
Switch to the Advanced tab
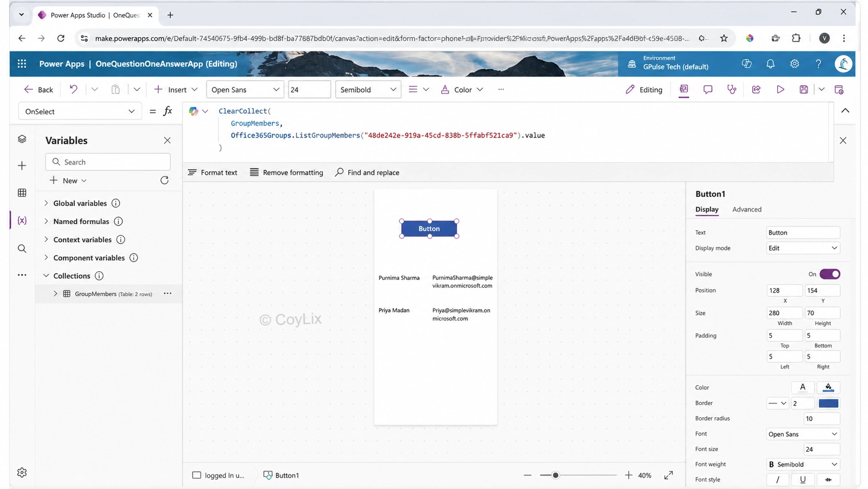pyautogui.click(x=747, y=209)
